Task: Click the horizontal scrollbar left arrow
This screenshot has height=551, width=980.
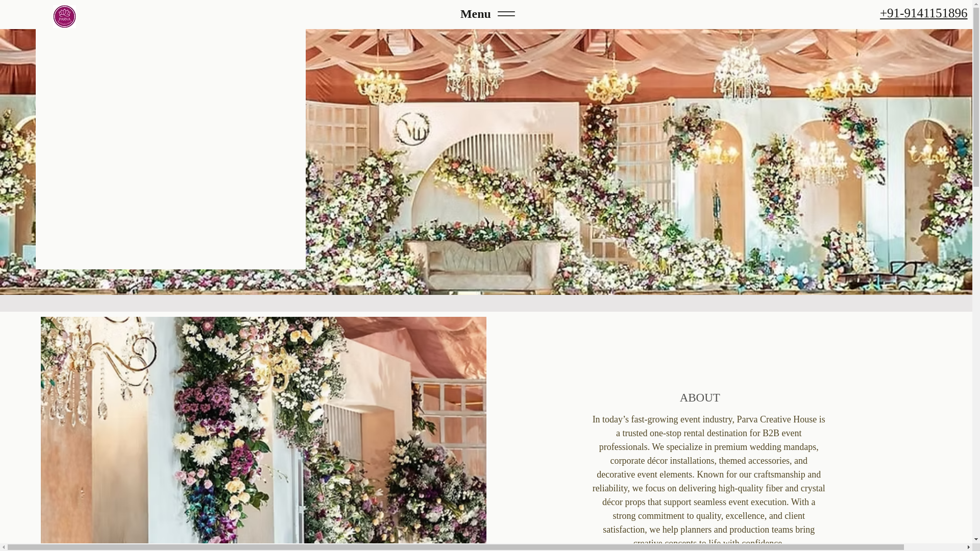Action: 4,547
